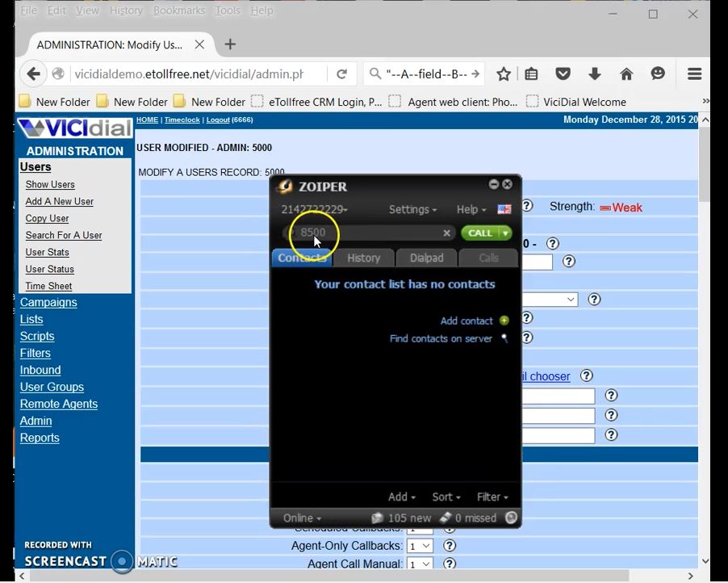This screenshot has width=728, height=583.
Task: Open the Add dropdown in Zoiper contacts
Action: pos(402,497)
